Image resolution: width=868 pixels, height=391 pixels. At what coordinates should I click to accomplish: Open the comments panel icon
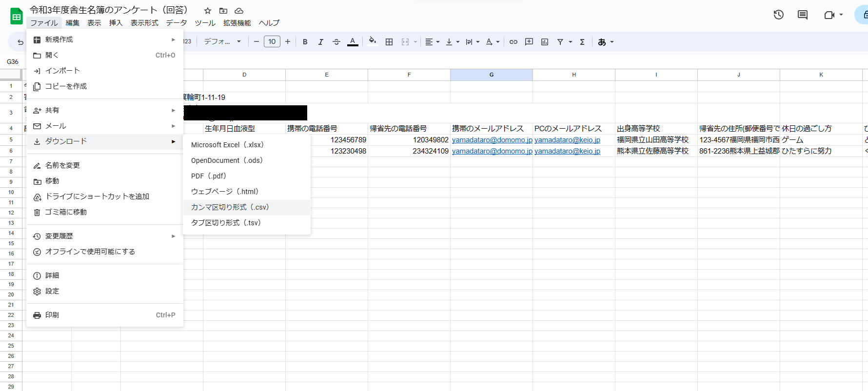click(x=803, y=15)
